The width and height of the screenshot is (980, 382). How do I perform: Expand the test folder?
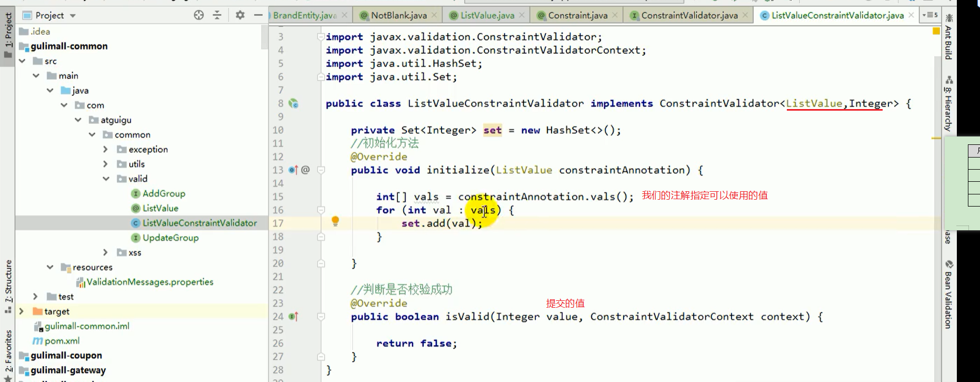36,297
